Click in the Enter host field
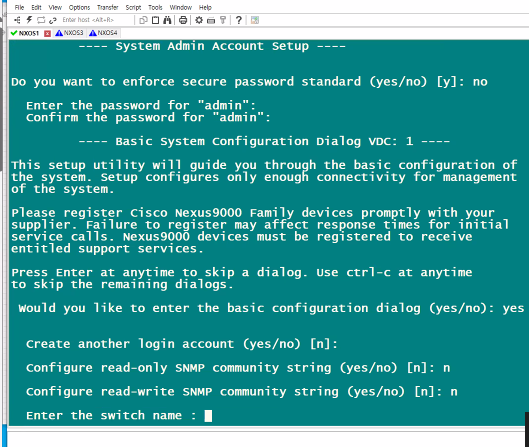 pyautogui.click(x=97, y=20)
